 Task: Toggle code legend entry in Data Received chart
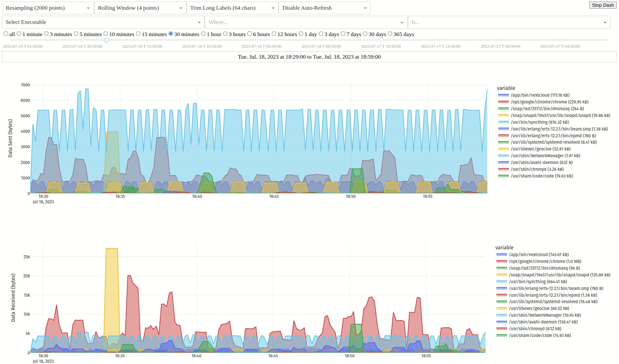coord(540,335)
